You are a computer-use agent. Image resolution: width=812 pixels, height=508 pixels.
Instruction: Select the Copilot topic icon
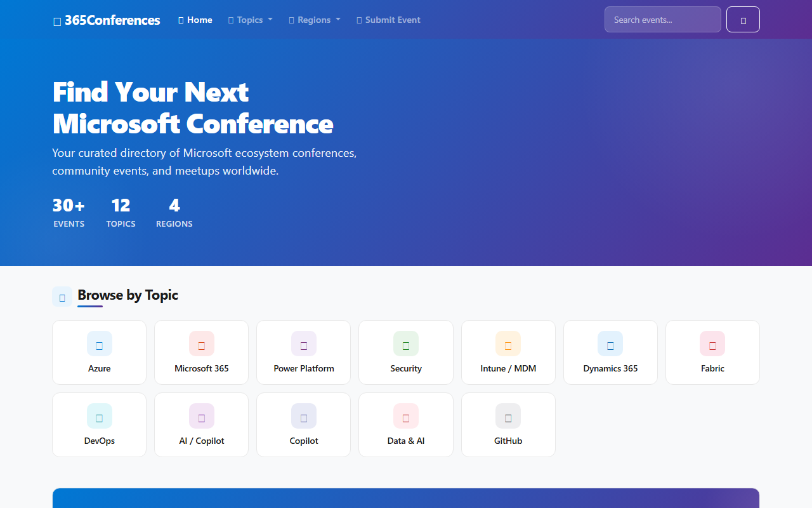point(304,416)
